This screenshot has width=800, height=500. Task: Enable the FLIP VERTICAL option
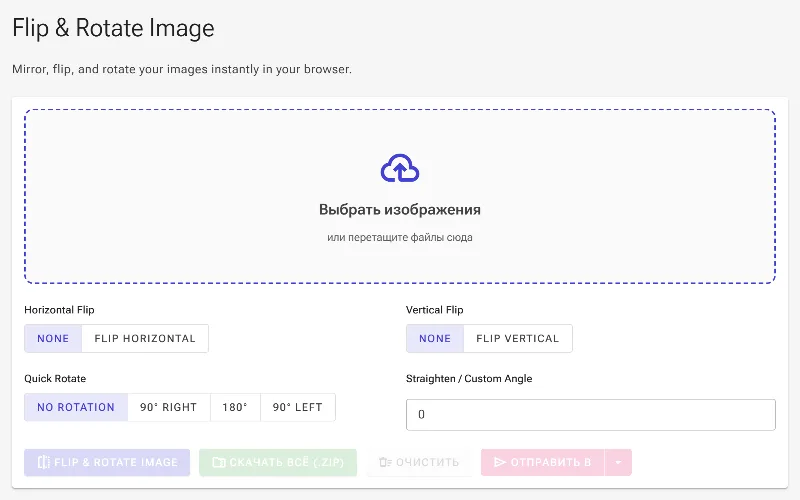tap(518, 338)
